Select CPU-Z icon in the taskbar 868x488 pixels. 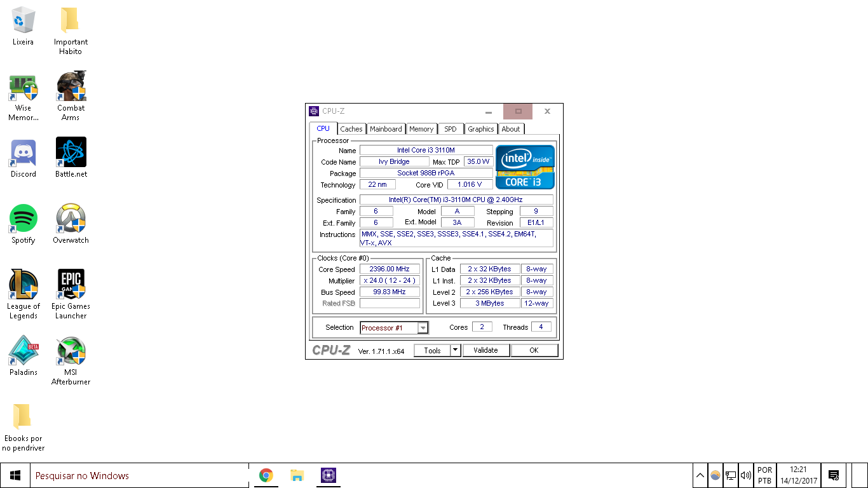328,475
